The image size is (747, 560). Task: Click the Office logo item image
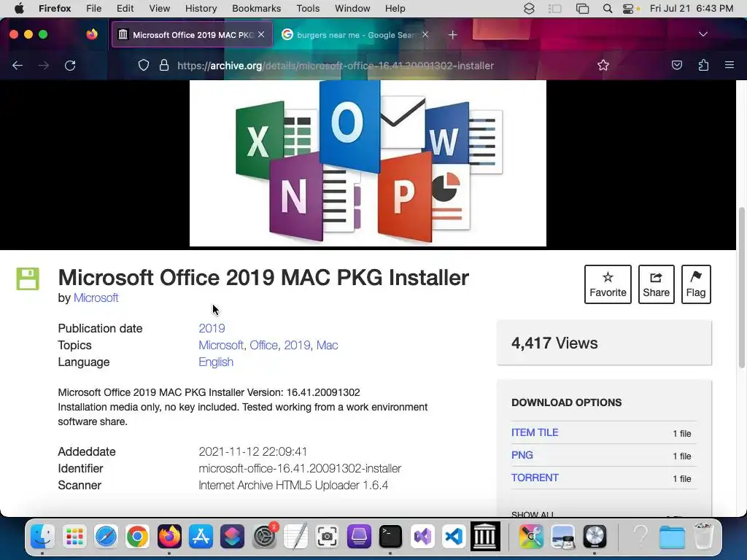coord(368,163)
